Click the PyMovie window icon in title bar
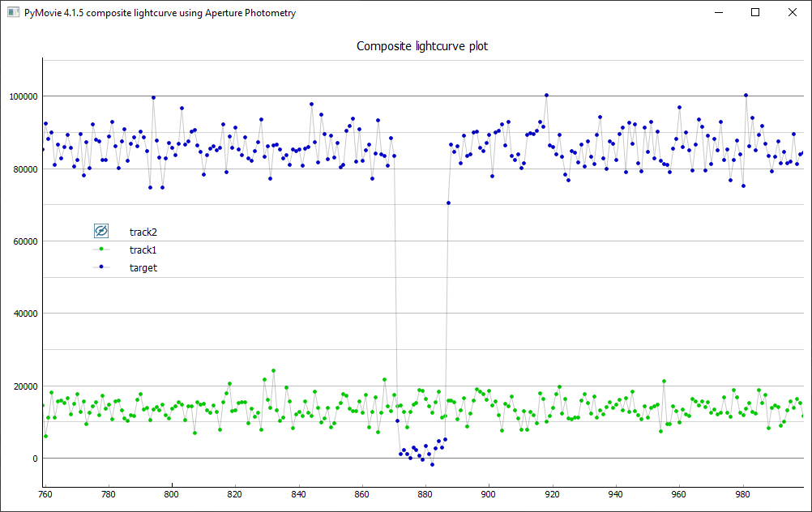812x512 pixels. [x=13, y=13]
